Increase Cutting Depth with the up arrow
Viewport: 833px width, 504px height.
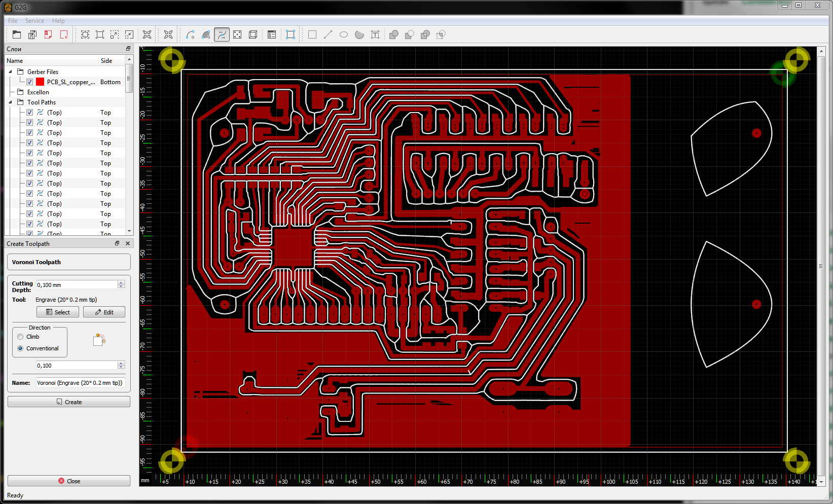[x=121, y=283]
